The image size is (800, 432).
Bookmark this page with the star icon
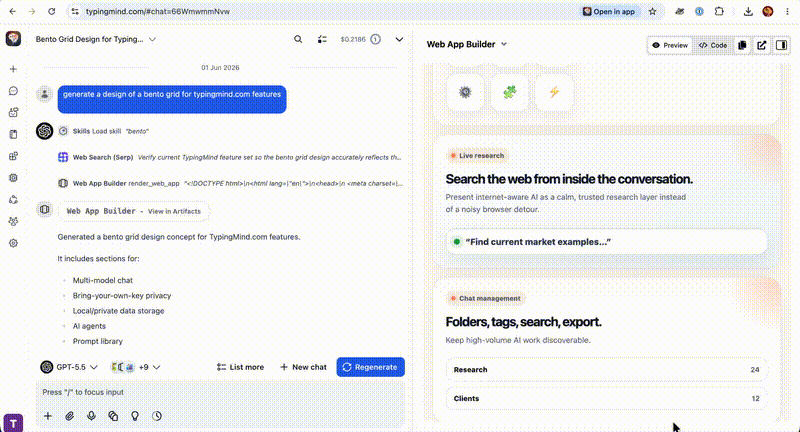(653, 11)
